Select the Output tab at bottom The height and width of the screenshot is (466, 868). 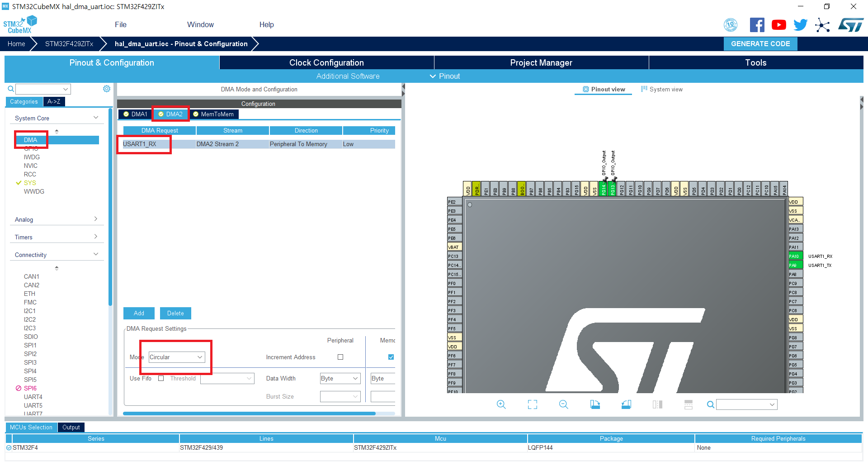[x=71, y=427]
